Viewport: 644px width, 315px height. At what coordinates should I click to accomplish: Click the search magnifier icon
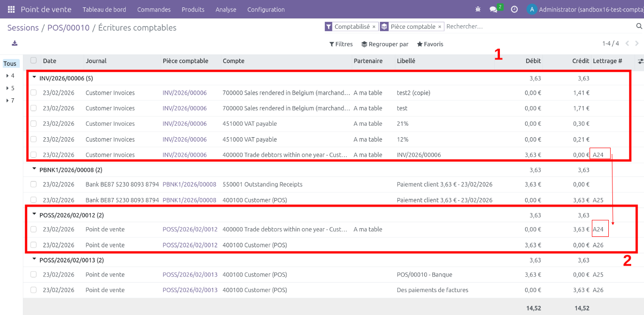639,27
